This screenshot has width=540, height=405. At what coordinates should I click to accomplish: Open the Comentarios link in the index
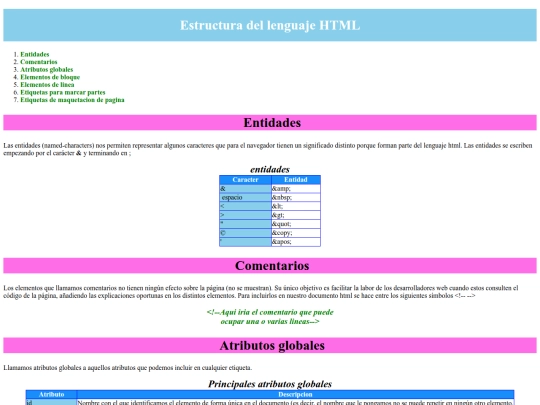[39, 62]
